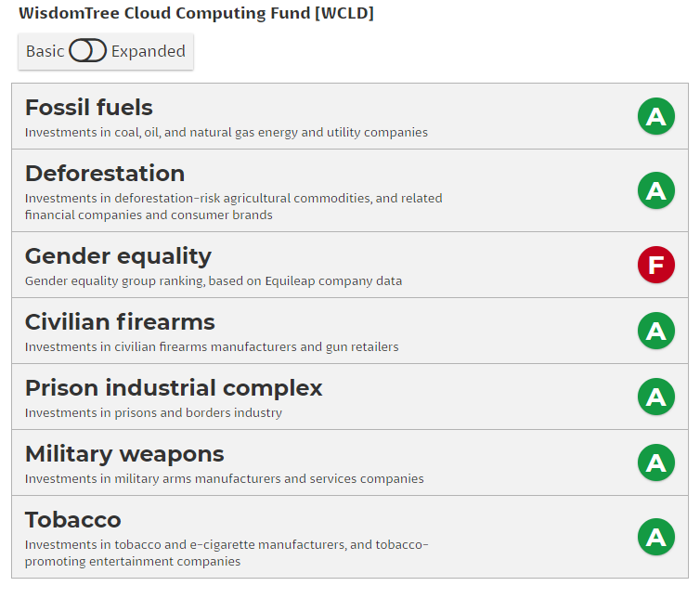The height and width of the screenshot is (599, 700).
Task: Open the Prison industrial complex heading
Action: (174, 388)
